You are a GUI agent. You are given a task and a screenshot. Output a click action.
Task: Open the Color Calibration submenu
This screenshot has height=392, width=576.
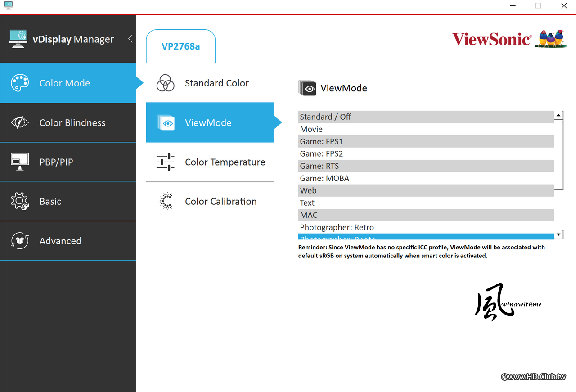(x=210, y=201)
